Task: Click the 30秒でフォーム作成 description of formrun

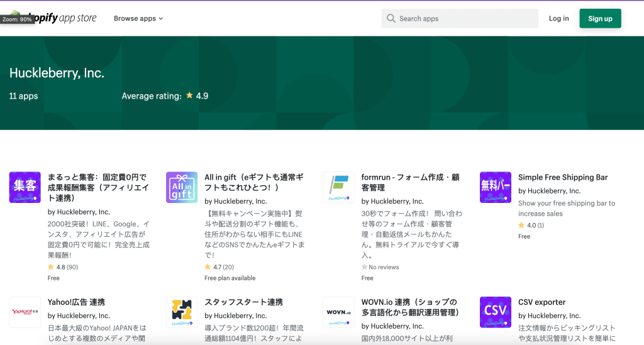Action: [x=411, y=234]
